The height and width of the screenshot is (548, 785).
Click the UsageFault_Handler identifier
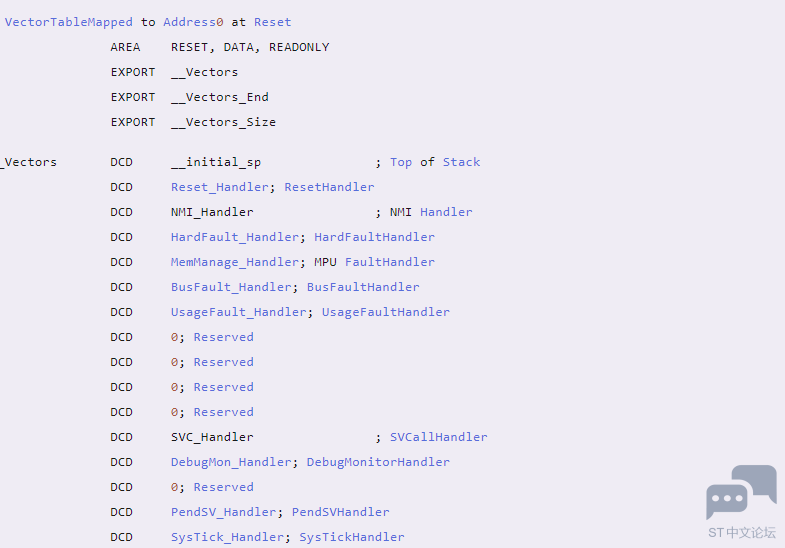239,312
